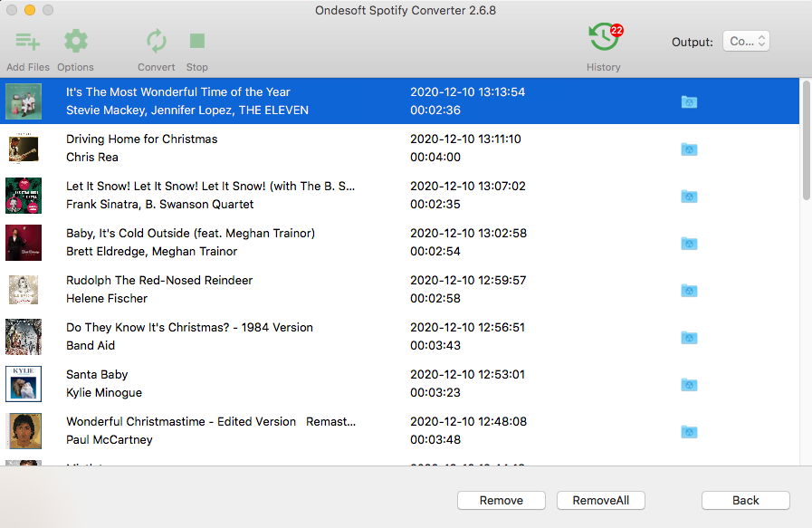
Task: Click duration '00:03:48'
Action: tap(435, 440)
